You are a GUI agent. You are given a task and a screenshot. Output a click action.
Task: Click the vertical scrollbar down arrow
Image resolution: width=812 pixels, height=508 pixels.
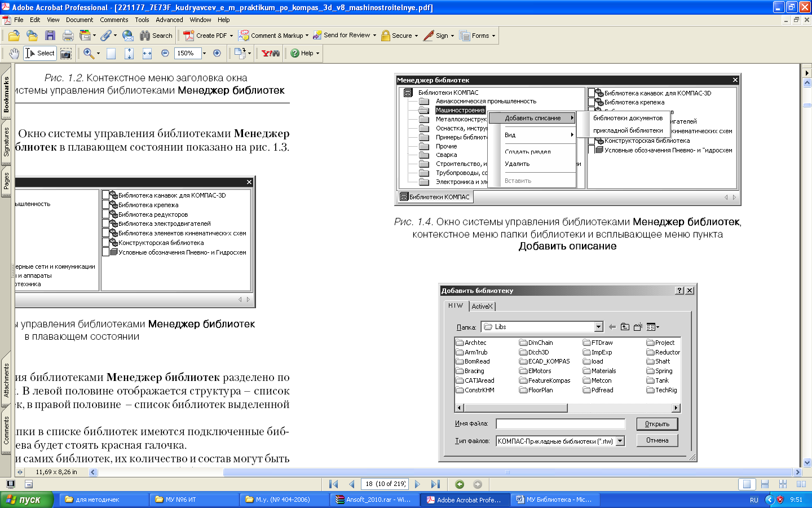807,462
